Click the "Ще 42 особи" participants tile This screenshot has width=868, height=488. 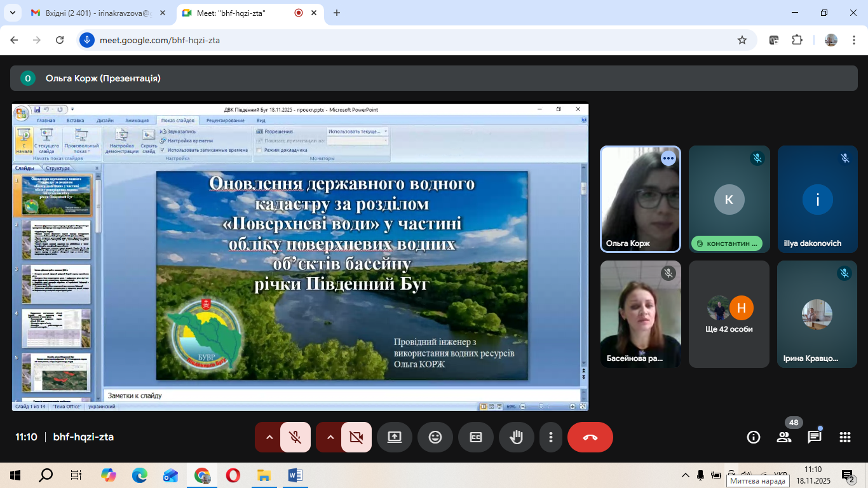[729, 315]
